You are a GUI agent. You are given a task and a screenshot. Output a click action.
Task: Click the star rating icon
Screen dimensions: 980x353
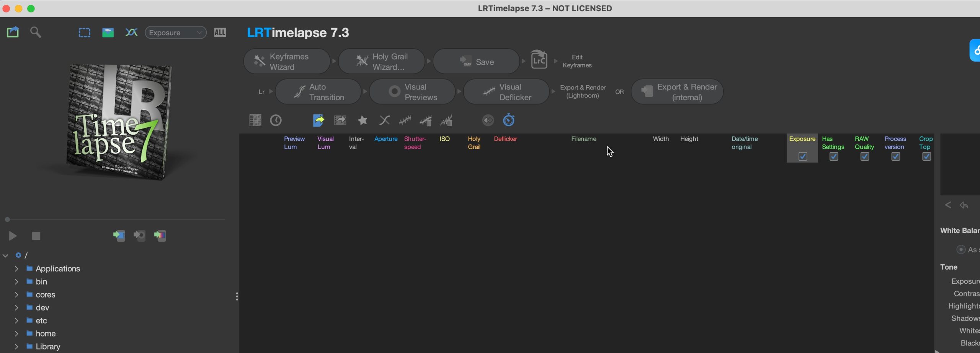tap(362, 120)
